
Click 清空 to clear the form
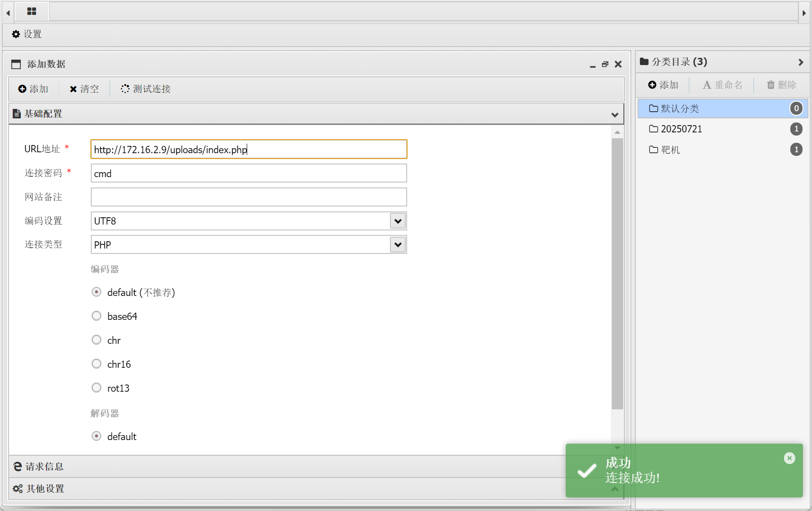click(84, 89)
